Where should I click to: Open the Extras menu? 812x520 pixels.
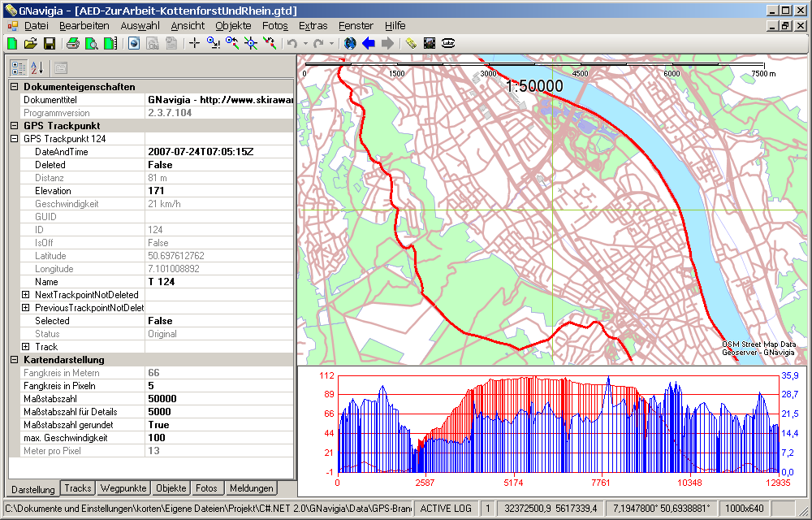[x=313, y=25]
